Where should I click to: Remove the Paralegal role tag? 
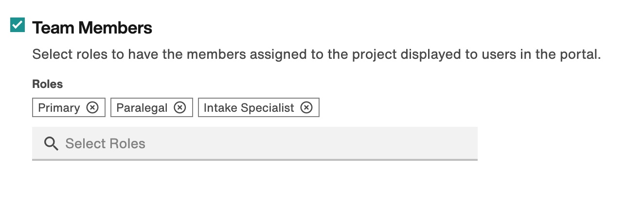[180, 107]
